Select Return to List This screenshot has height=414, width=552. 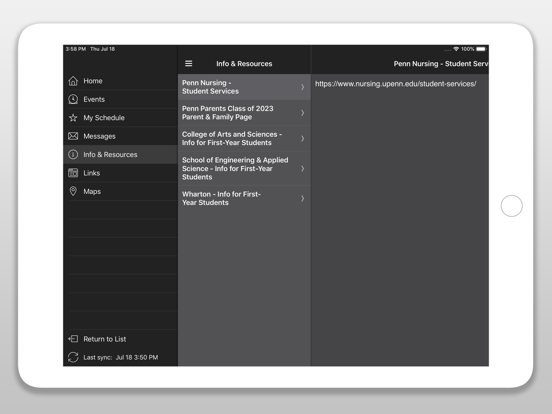pos(120,339)
